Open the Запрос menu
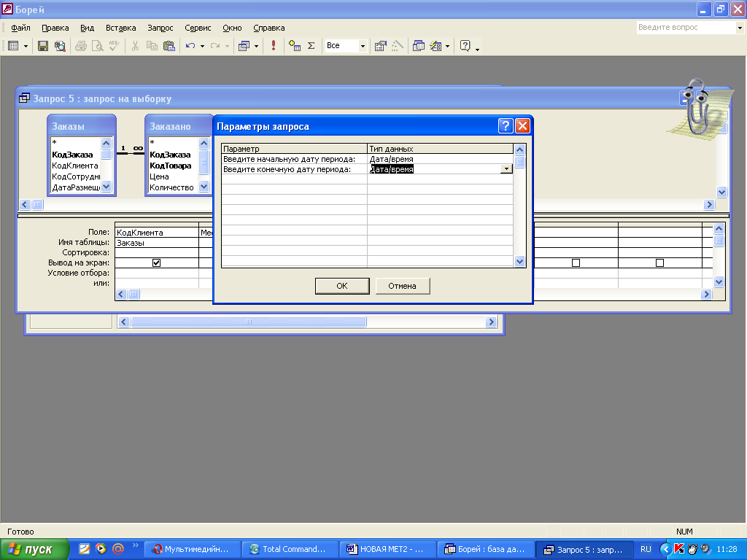 (160, 28)
